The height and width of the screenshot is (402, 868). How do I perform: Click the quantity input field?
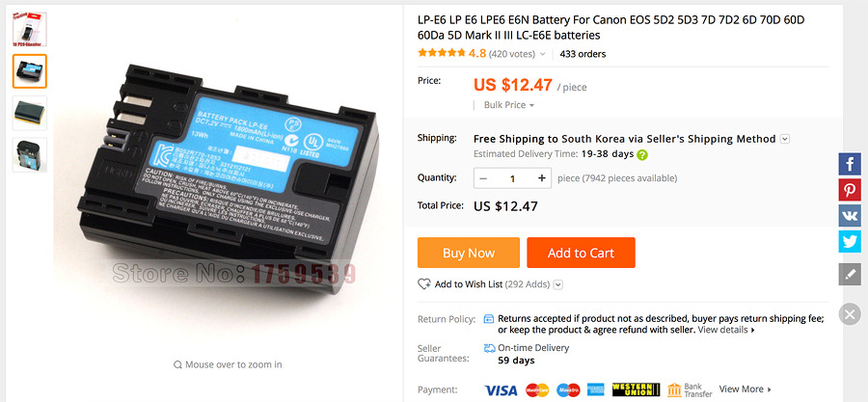(513, 178)
